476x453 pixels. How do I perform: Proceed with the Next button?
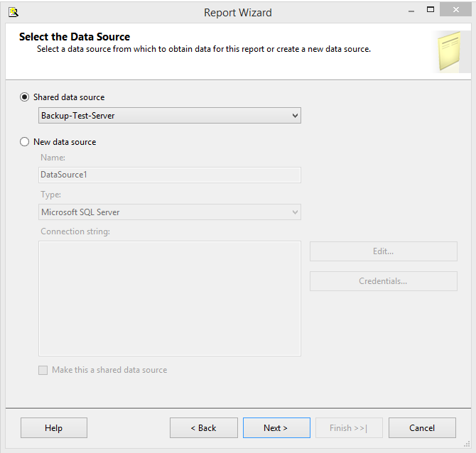276,428
